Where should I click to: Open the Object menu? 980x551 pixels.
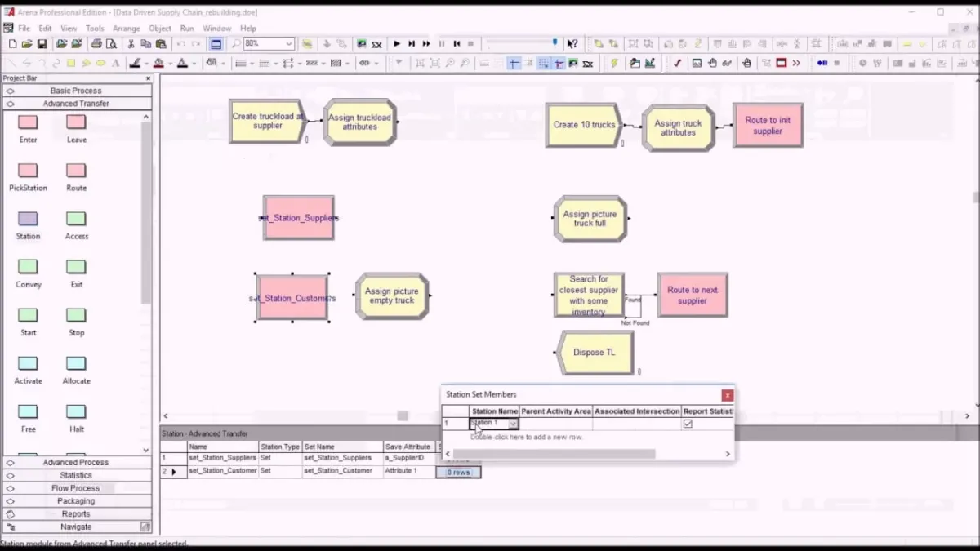[x=160, y=29]
